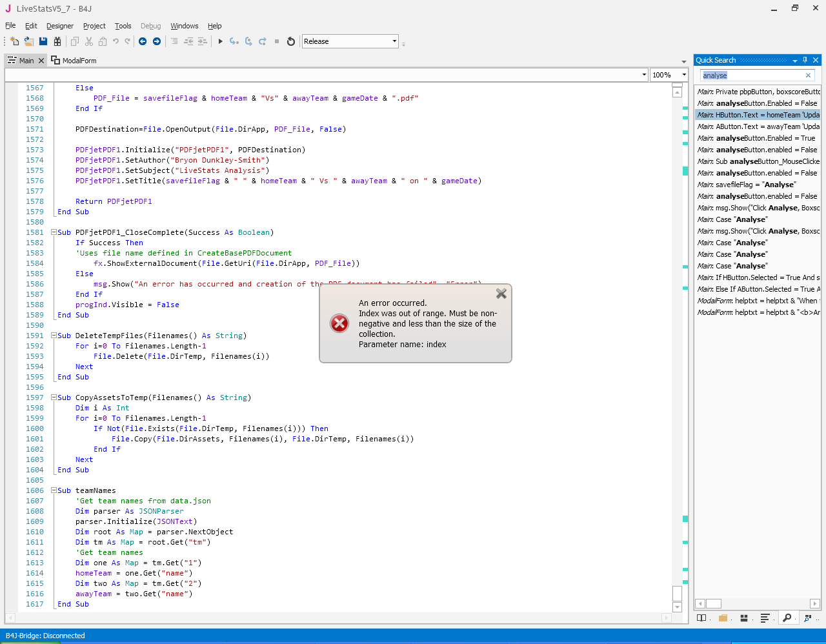This screenshot has width=826, height=644.
Task: Dismiss the error popup with its X
Action: point(501,294)
